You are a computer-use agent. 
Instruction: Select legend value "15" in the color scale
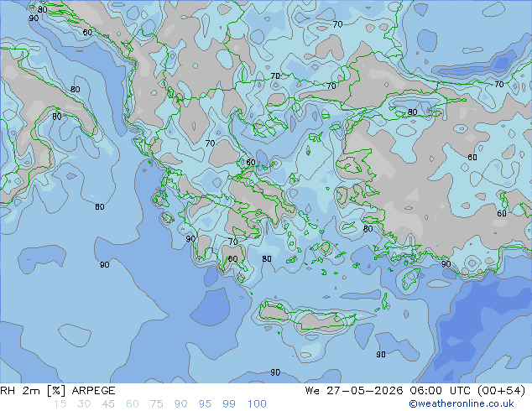[60, 404]
